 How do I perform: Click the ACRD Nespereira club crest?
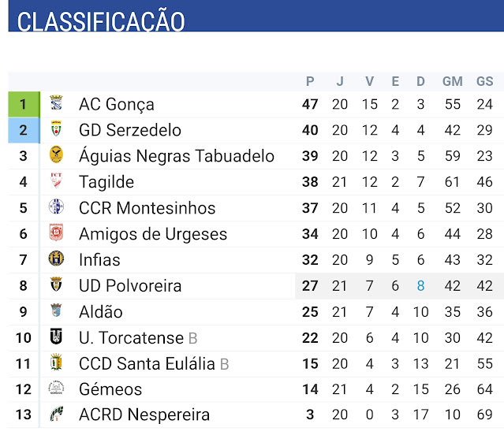point(56,415)
